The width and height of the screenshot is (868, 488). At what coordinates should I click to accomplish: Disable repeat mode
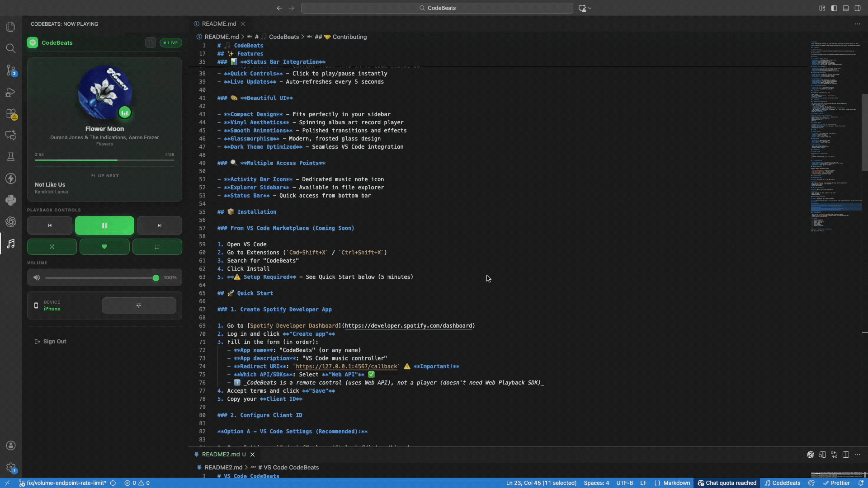pyautogui.click(x=157, y=247)
